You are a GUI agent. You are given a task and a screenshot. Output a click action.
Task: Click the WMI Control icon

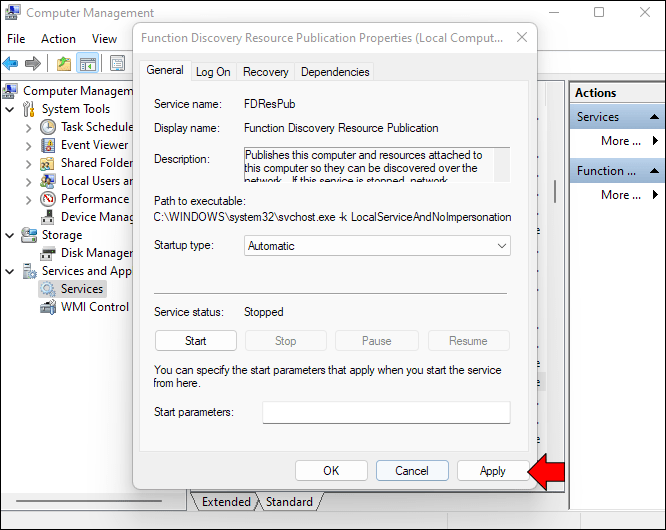click(x=48, y=307)
